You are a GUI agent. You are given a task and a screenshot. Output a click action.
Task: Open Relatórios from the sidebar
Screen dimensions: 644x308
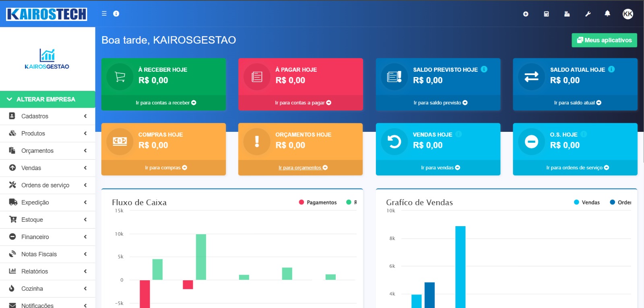click(x=47, y=271)
